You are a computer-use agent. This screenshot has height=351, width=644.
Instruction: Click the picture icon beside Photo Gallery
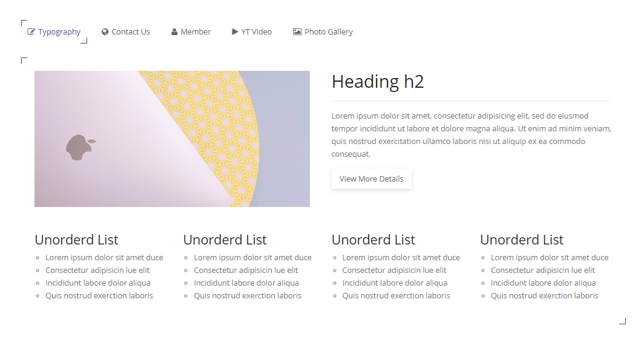[297, 32]
